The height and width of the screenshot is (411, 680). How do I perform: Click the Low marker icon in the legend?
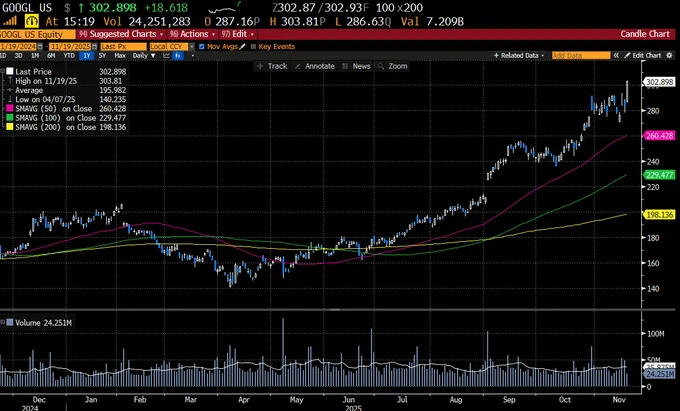tap(10, 99)
